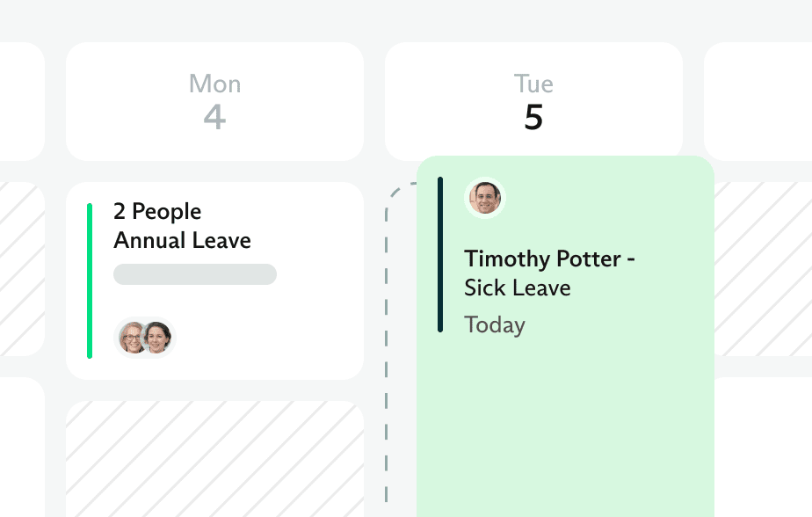
Task: Click the hatched cell right of Tuesday's card
Action: click(x=763, y=268)
